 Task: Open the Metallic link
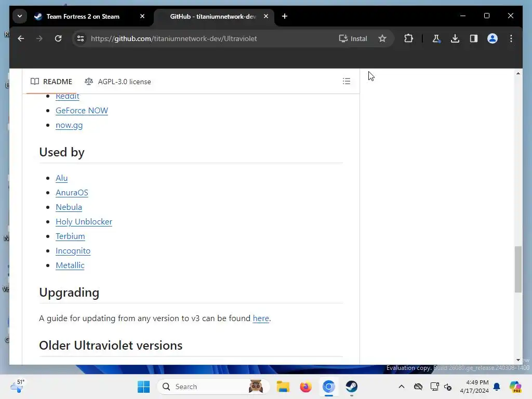[70, 265]
